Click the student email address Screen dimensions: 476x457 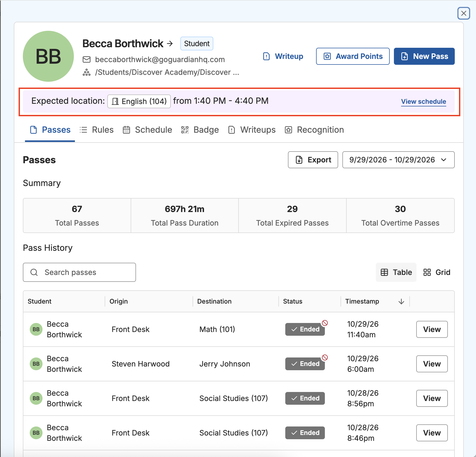point(160,59)
